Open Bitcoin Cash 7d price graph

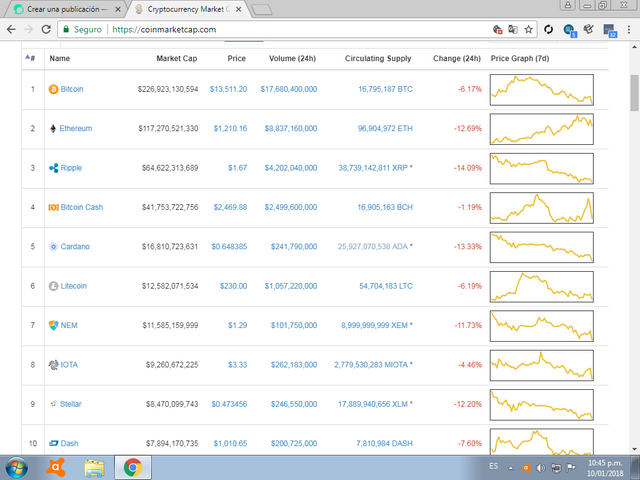pos(542,208)
